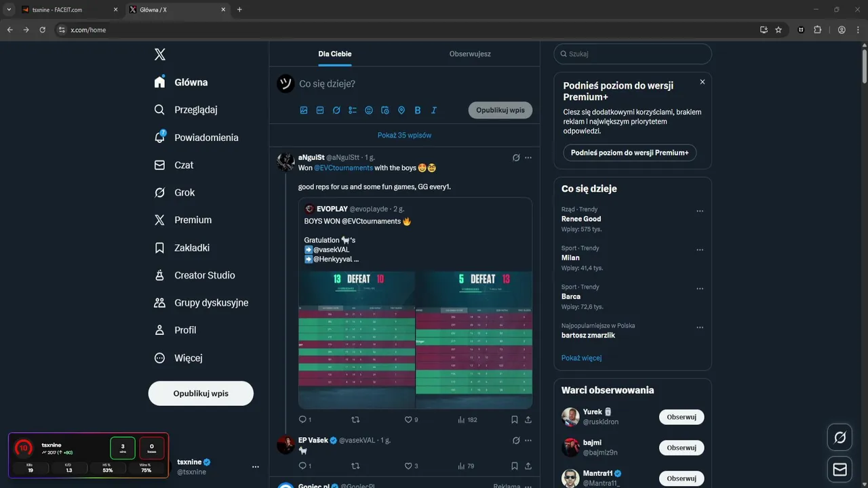Open Profil page
868x488 pixels.
click(x=175, y=330)
